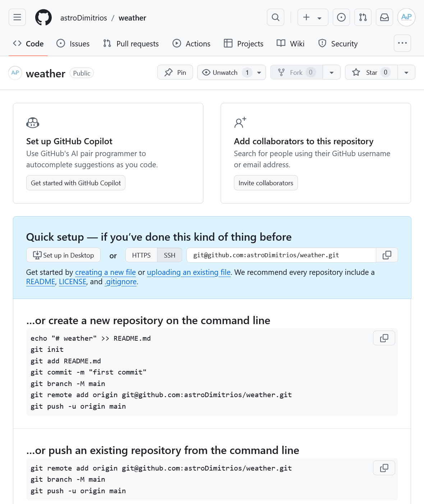This screenshot has height=504, width=424.
Task: Open the Security tab
Action: [x=338, y=44]
